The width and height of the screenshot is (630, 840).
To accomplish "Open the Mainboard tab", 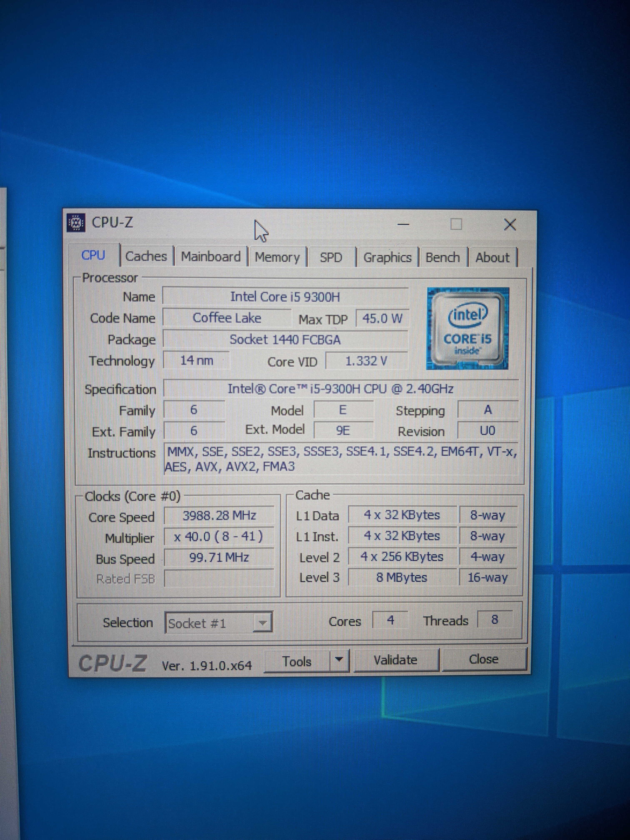I will point(211,257).
